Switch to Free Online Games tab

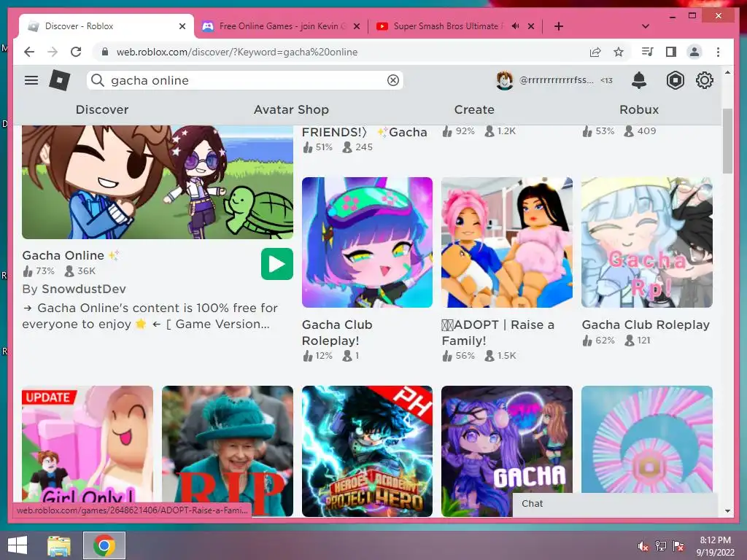[281, 26]
